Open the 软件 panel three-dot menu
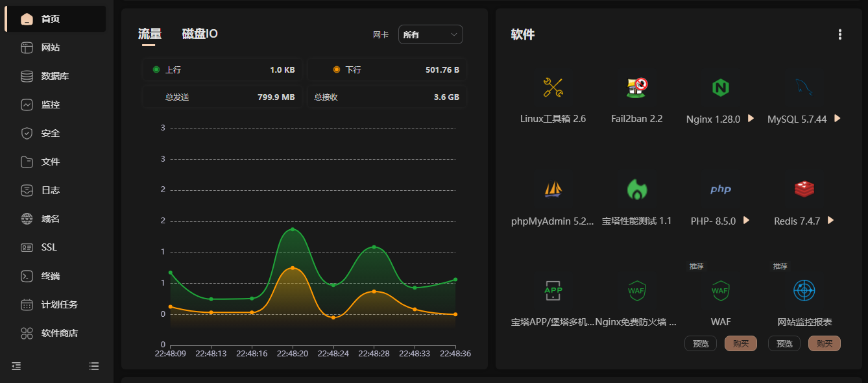 [x=839, y=34]
